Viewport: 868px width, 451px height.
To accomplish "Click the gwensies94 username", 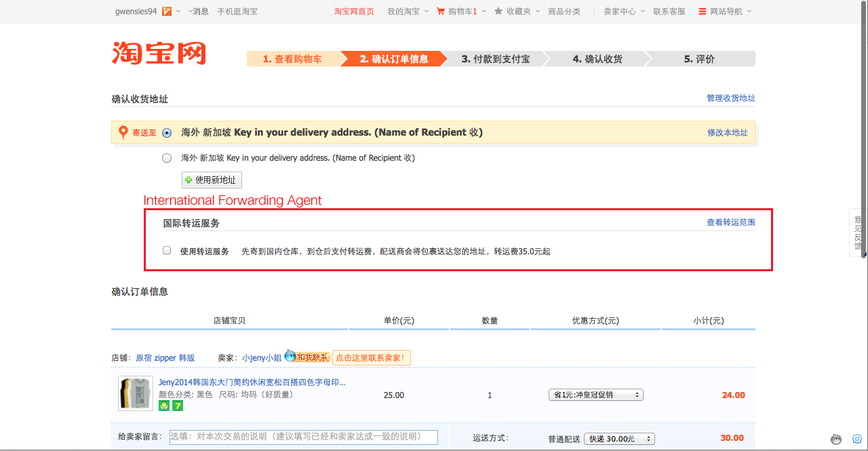I will 136,11.
